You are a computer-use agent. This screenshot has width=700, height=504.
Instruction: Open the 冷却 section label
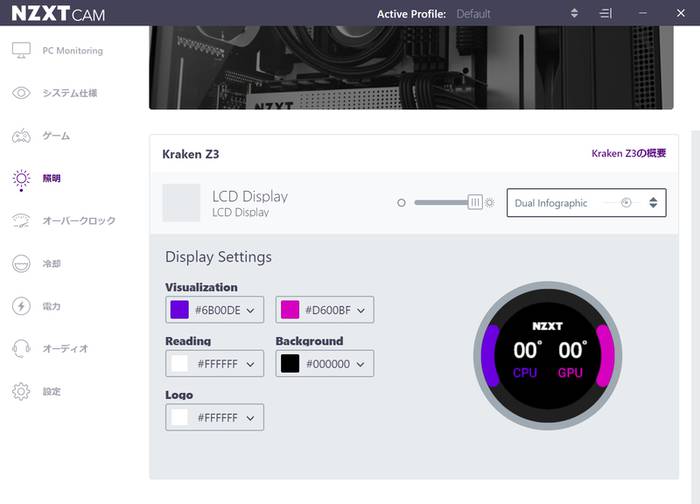[51, 263]
